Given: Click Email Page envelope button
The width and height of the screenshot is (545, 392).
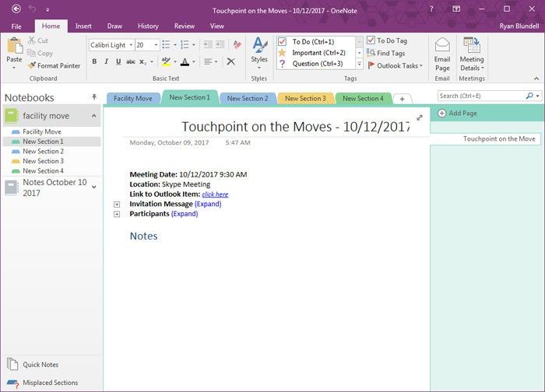Looking at the screenshot, I should [x=442, y=54].
